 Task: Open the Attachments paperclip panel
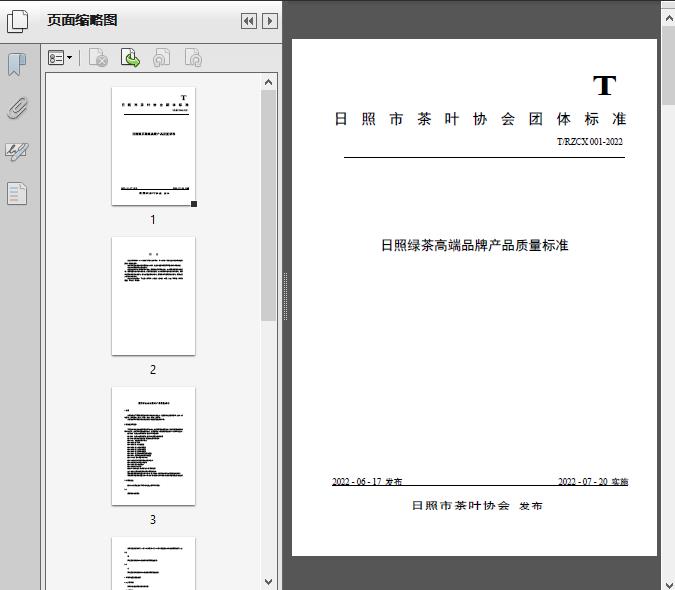[17, 108]
